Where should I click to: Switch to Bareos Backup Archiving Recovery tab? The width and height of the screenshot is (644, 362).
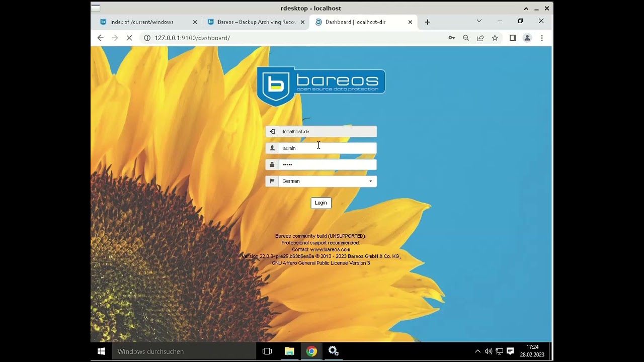pos(257,22)
